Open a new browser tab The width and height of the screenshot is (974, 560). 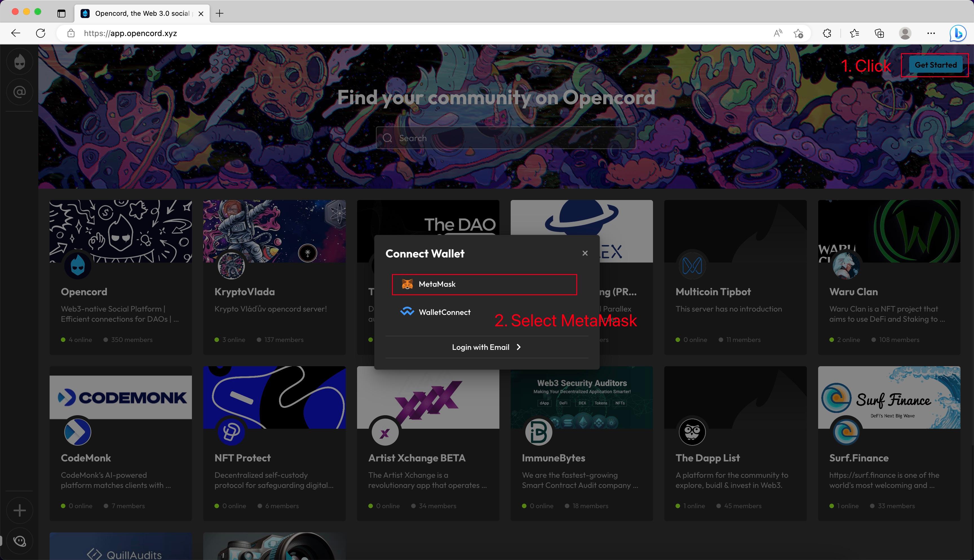click(219, 14)
